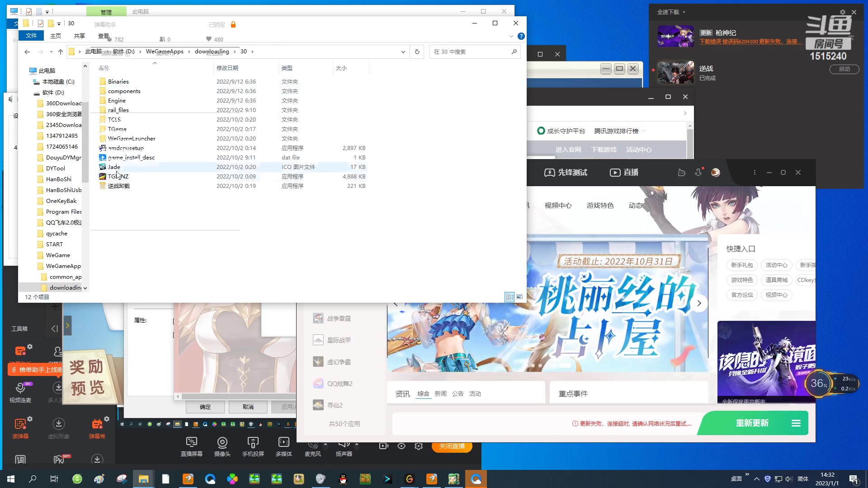Click 新手礼包 quick entry

point(742,265)
